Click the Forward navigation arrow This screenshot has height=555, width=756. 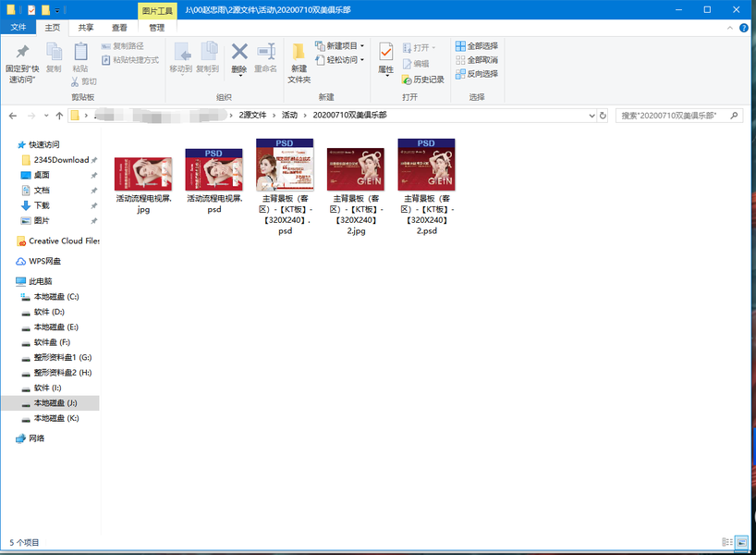pyautogui.click(x=31, y=116)
